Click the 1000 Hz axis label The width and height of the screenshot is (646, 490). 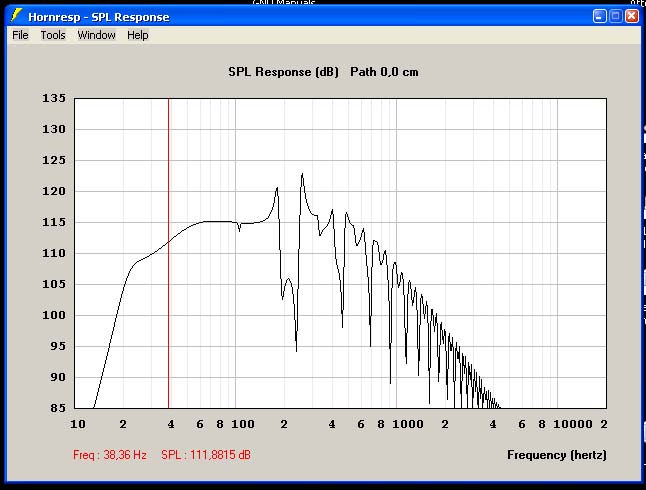tap(408, 424)
